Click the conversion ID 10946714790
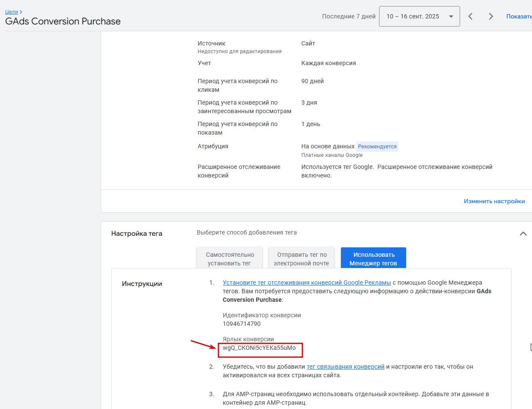 (x=242, y=324)
